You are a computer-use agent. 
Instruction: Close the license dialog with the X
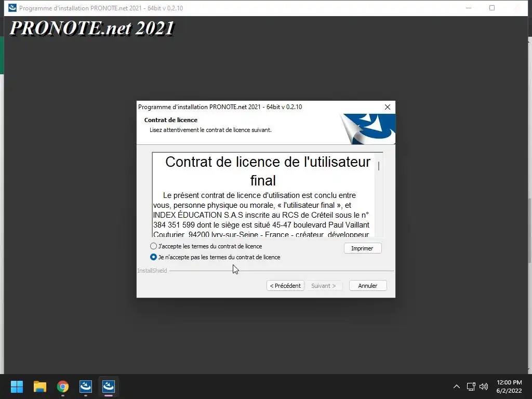click(x=388, y=107)
